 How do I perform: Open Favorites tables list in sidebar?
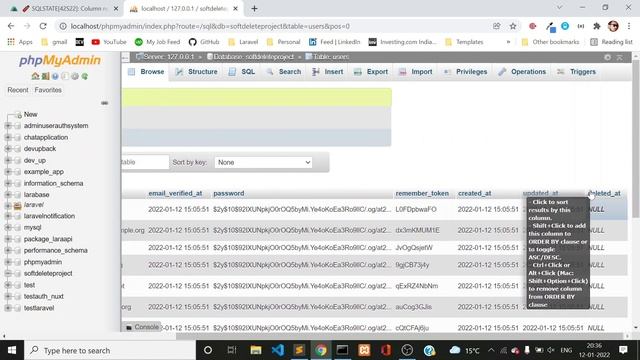click(x=48, y=90)
